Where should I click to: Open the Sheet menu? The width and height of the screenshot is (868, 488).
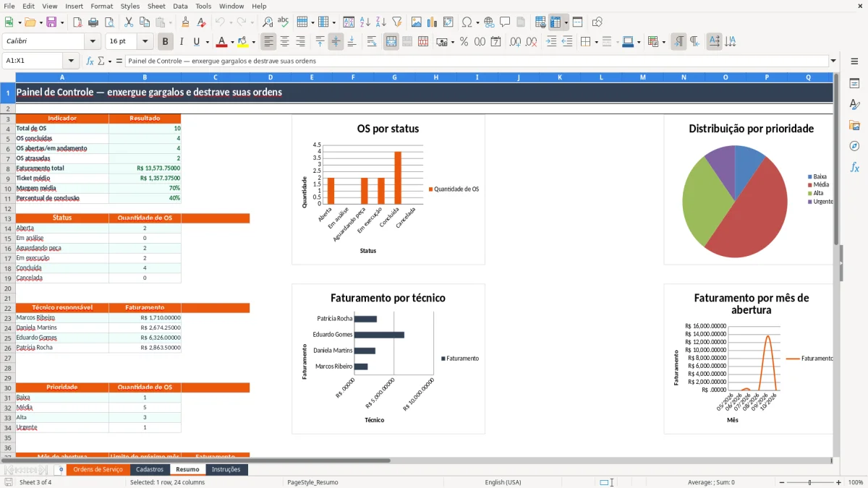click(156, 6)
